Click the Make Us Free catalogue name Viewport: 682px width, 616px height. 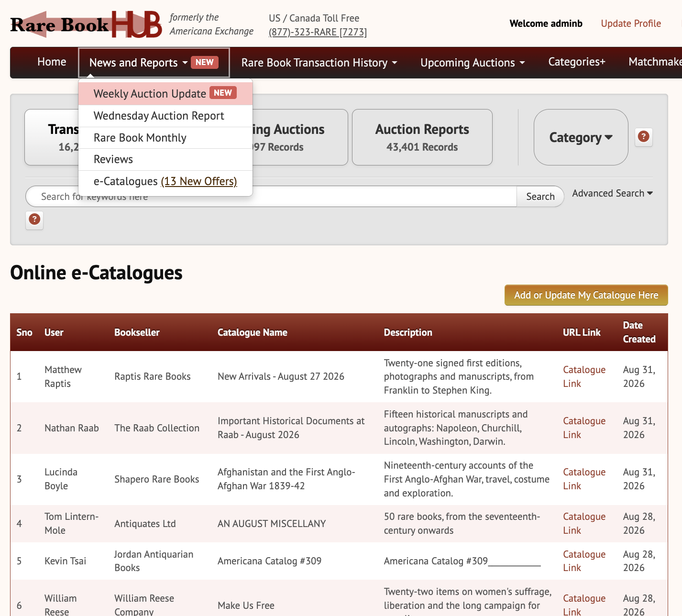(246, 605)
